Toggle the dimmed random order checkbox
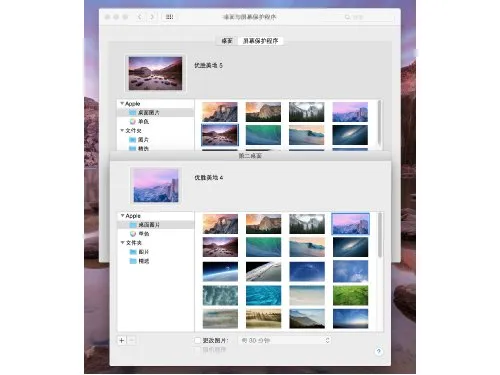500x375 pixels. click(197, 350)
